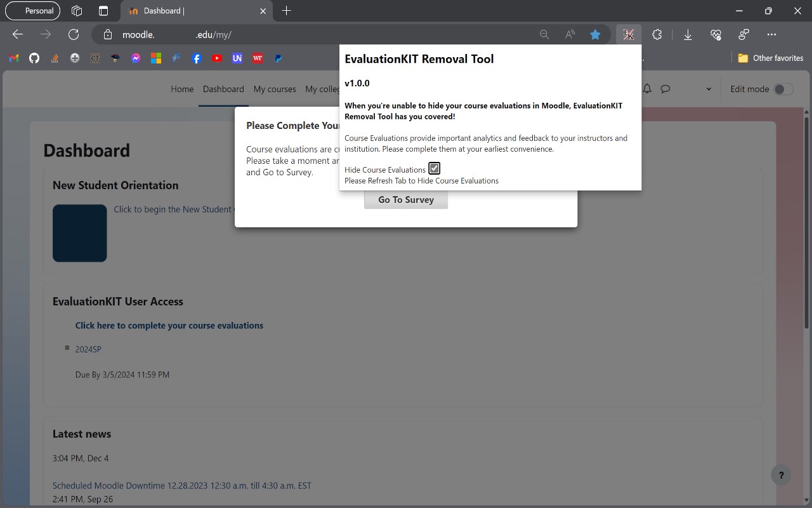Go back with the back arrow
The image size is (812, 508).
[x=18, y=35]
